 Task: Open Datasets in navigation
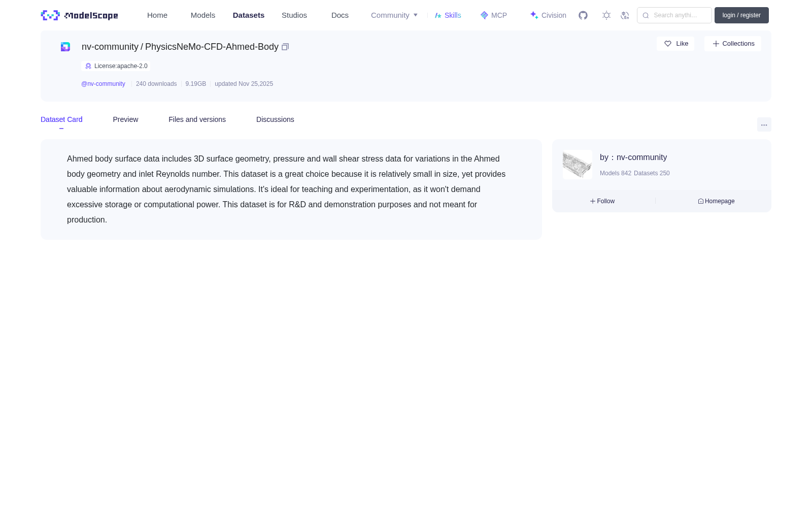[x=249, y=15]
